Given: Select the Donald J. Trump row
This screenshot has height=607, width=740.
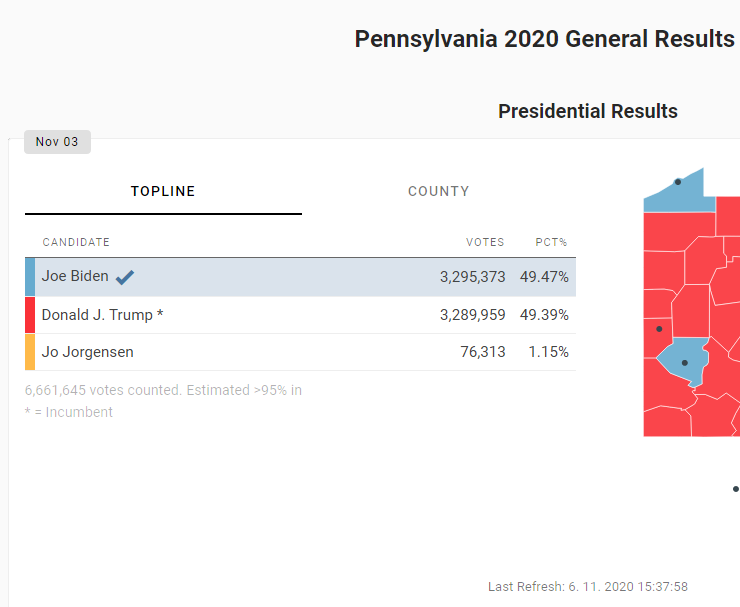Looking at the screenshot, I should (300, 315).
